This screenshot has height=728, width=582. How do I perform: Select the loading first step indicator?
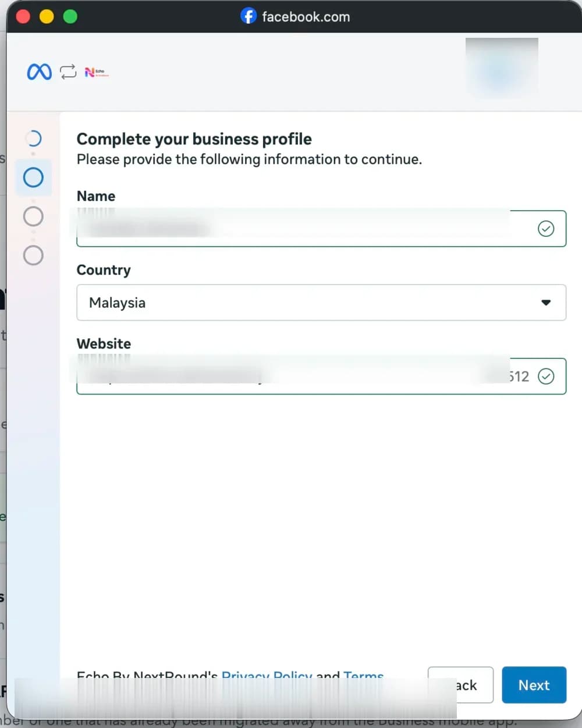pos(33,139)
